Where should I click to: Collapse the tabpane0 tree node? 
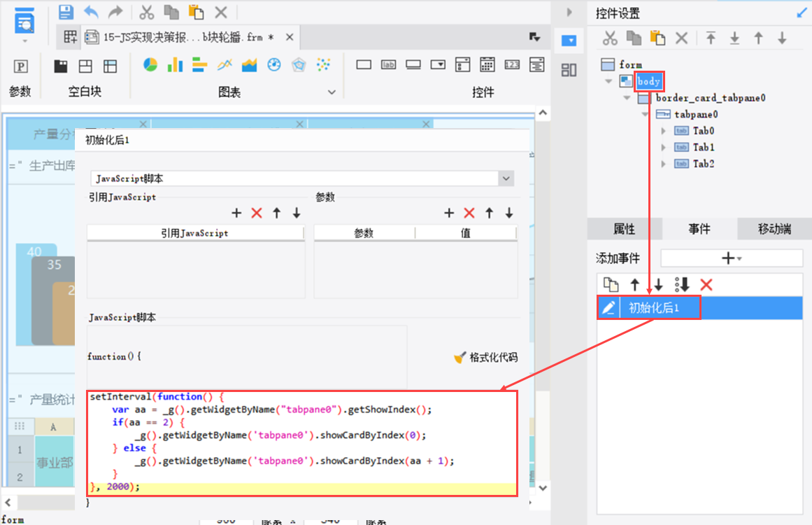pyautogui.click(x=646, y=115)
